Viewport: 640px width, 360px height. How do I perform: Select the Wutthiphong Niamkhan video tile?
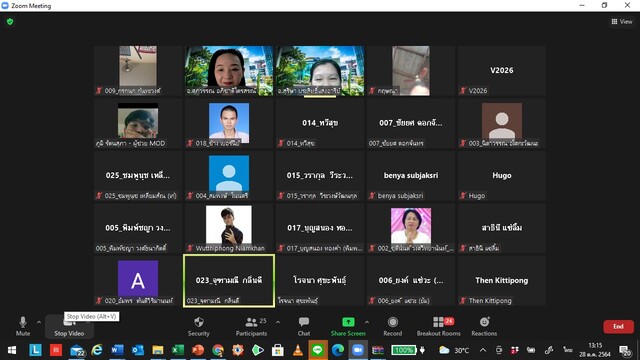pos(229,228)
